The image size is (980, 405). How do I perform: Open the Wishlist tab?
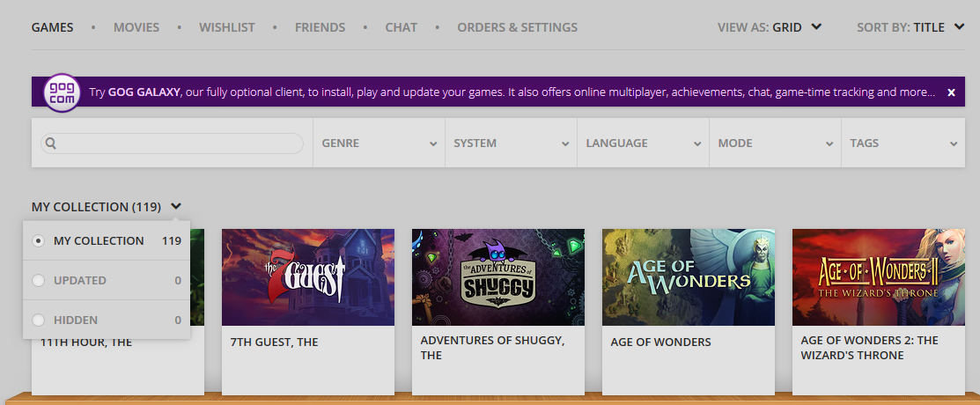227,27
